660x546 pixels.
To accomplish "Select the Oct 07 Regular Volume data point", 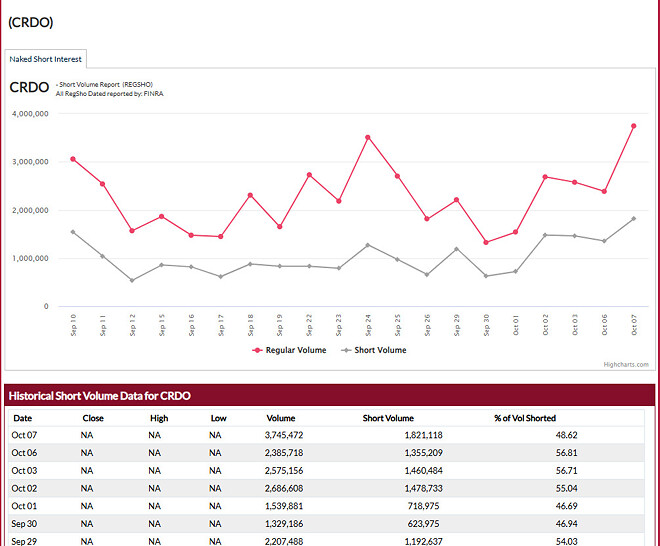I will click(x=633, y=126).
